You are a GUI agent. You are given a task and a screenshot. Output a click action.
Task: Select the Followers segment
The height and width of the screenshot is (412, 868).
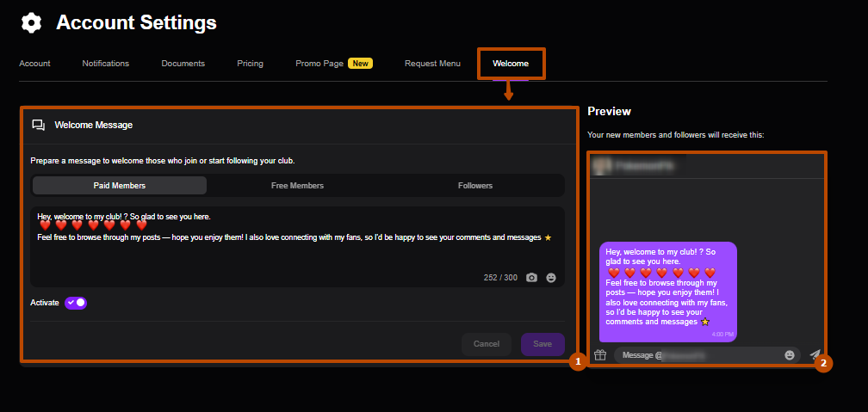(475, 186)
